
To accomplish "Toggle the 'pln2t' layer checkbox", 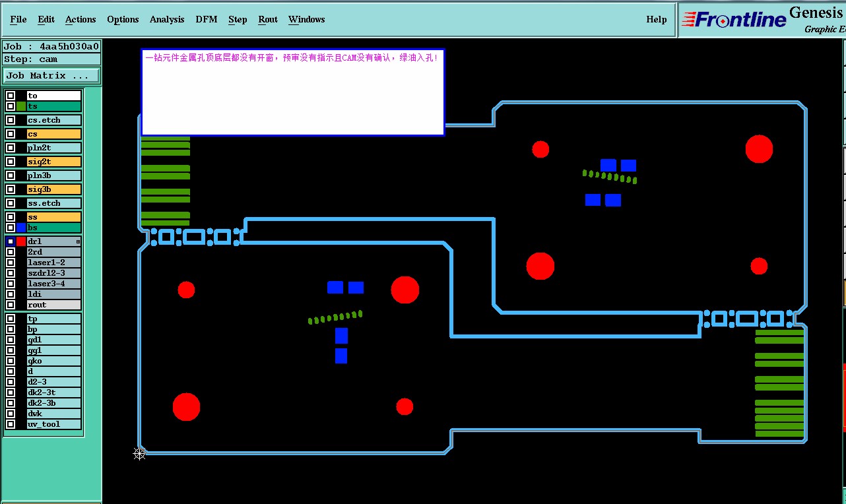I will [x=11, y=148].
